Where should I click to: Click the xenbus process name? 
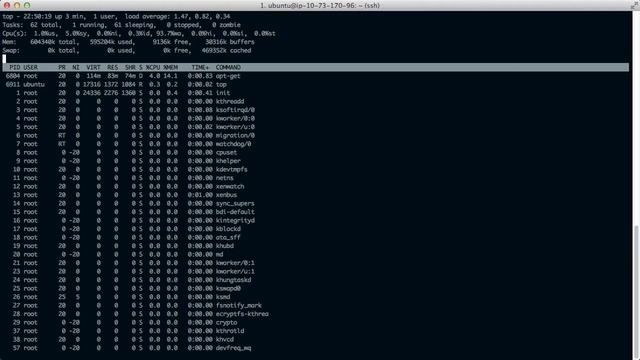[x=226, y=195]
